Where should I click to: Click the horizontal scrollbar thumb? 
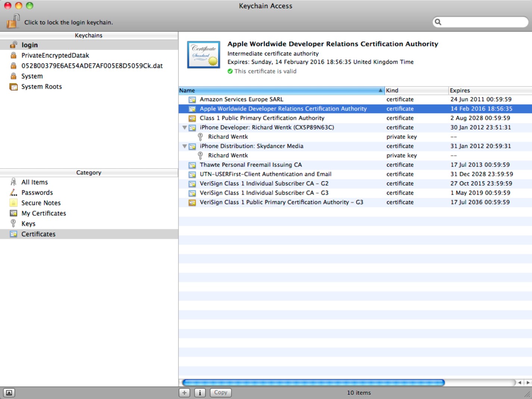click(x=314, y=383)
